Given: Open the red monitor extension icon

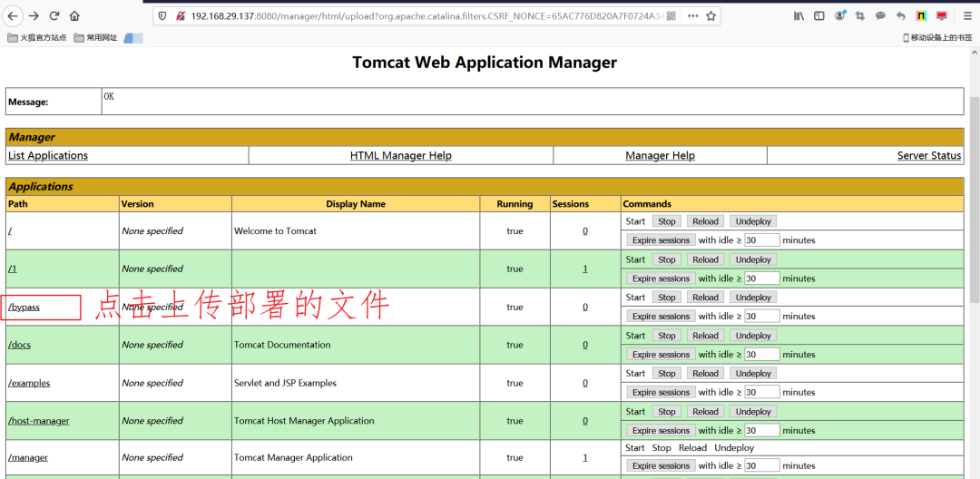Looking at the screenshot, I should click(941, 16).
